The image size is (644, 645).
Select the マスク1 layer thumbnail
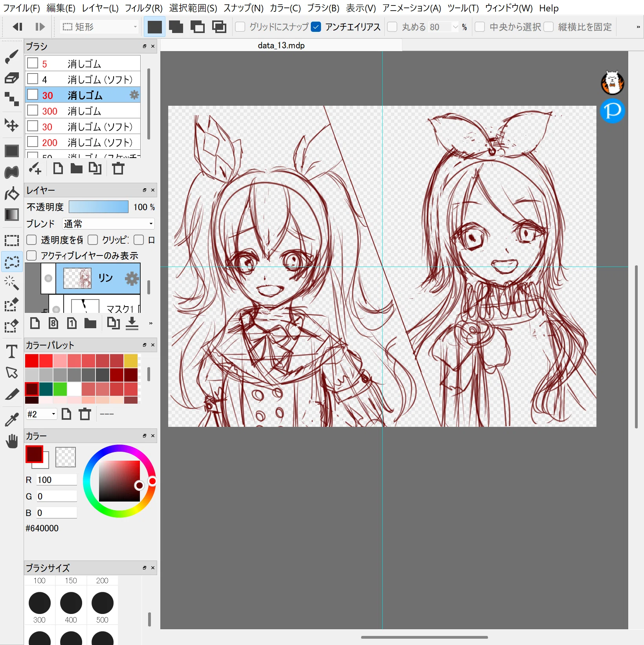[x=85, y=307]
